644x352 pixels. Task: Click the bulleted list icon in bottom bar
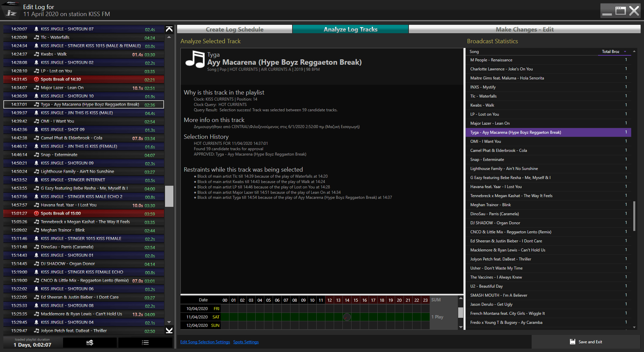pos(145,343)
